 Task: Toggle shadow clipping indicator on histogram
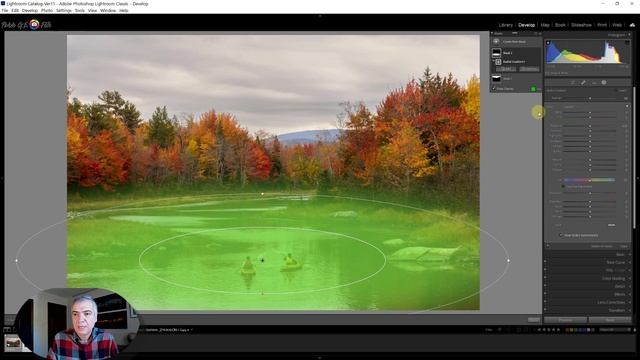548,43
